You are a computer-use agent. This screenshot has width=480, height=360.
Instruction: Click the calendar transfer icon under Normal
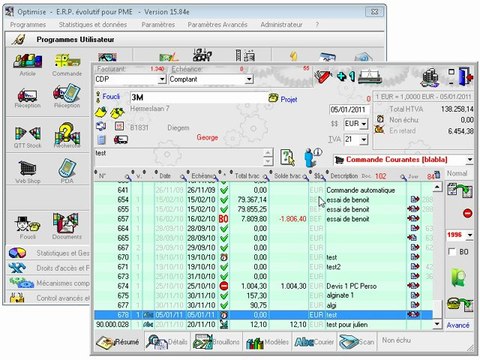coord(460,191)
